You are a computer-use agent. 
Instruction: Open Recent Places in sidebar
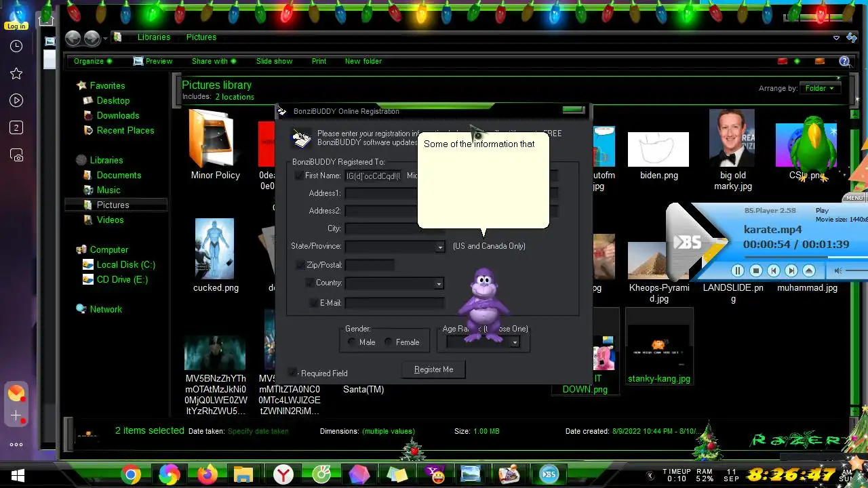(125, 130)
